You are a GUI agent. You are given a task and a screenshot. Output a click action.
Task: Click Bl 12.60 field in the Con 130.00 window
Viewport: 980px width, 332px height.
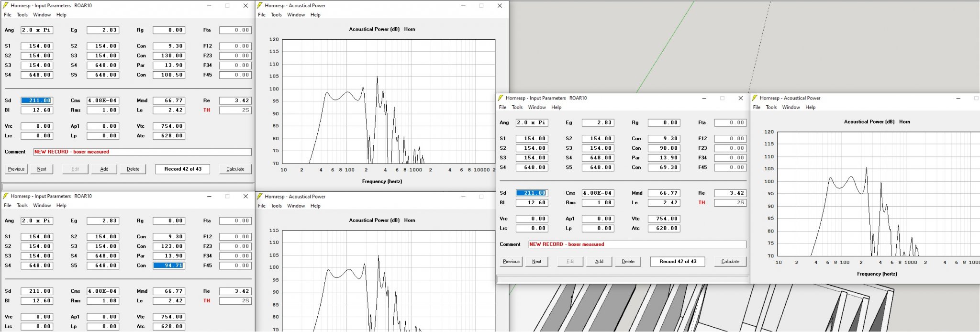coord(37,110)
